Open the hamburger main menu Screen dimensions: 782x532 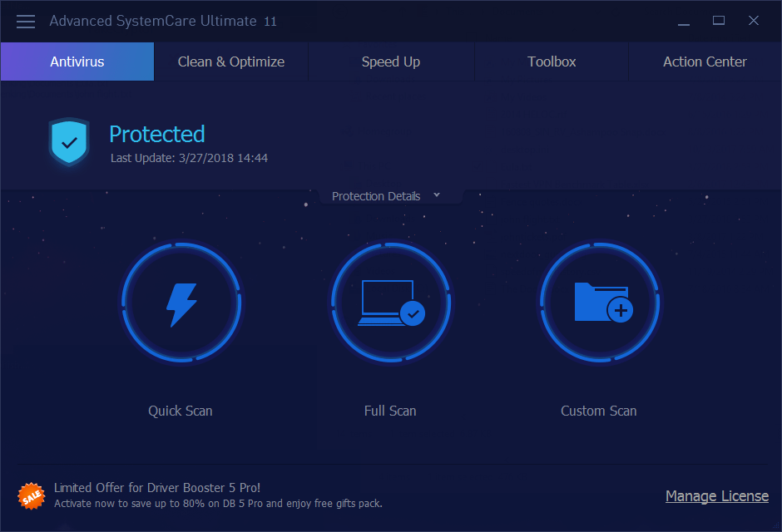click(x=26, y=22)
